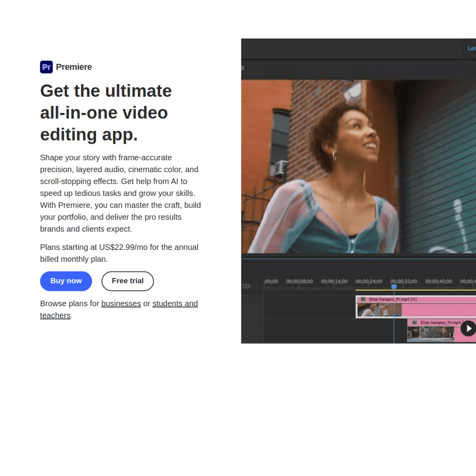Click the Premiere product name text

(74, 67)
